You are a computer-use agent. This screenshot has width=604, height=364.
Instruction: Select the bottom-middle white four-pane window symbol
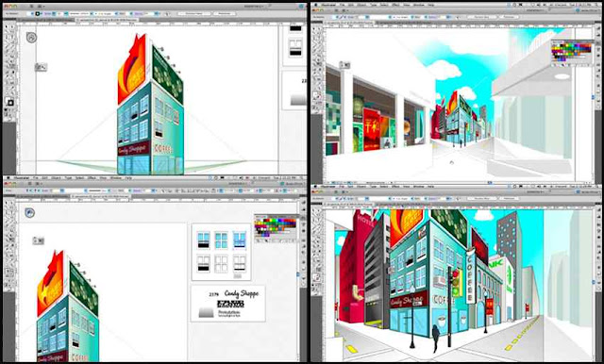221,264
